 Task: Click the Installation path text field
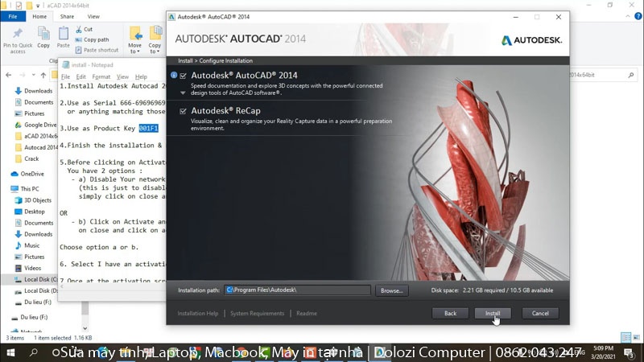(297, 290)
